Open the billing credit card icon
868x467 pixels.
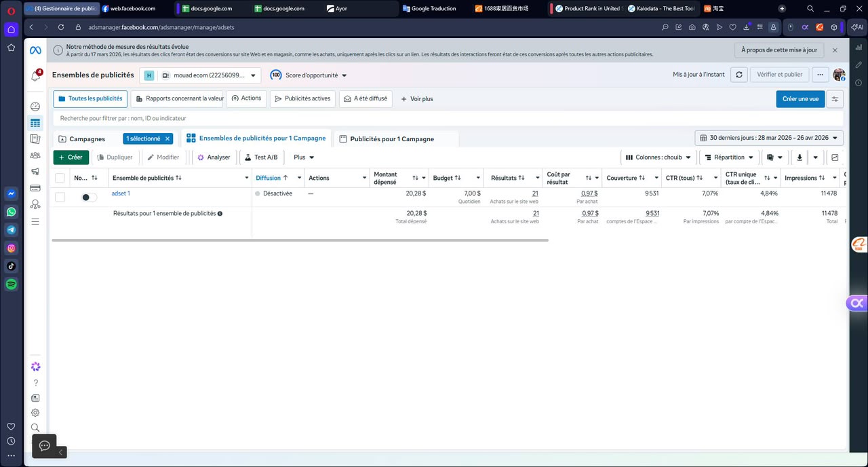tap(35, 188)
